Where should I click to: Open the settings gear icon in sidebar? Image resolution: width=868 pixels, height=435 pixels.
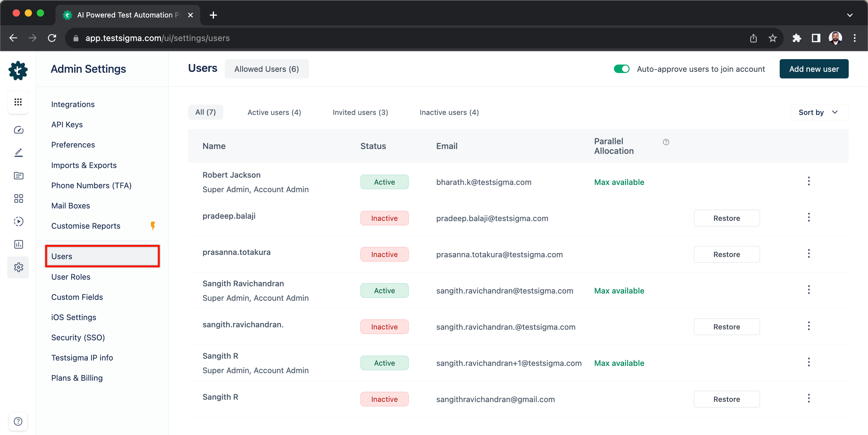pos(18,267)
